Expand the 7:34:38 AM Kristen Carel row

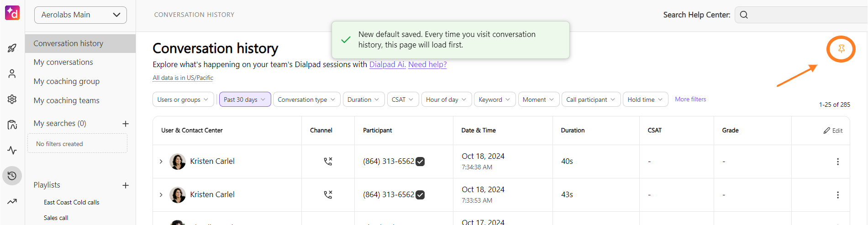(161, 162)
